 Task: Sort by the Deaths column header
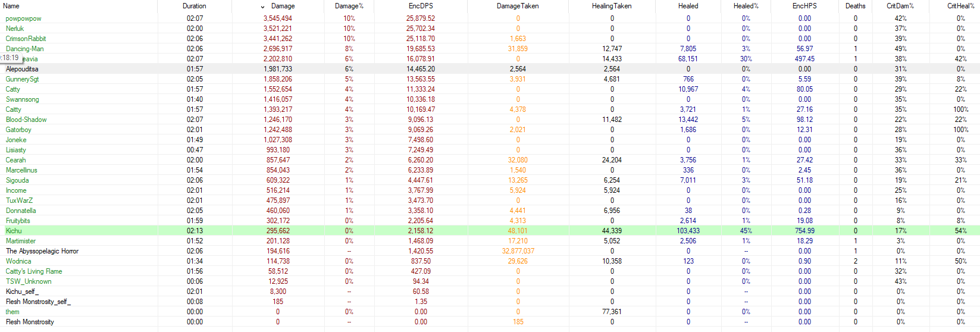(x=855, y=6)
